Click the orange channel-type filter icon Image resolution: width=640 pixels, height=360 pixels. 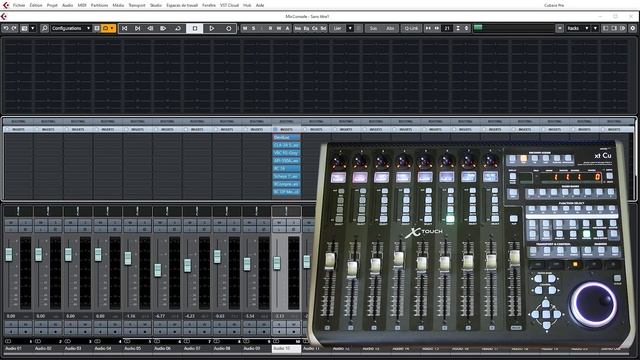click(105, 28)
